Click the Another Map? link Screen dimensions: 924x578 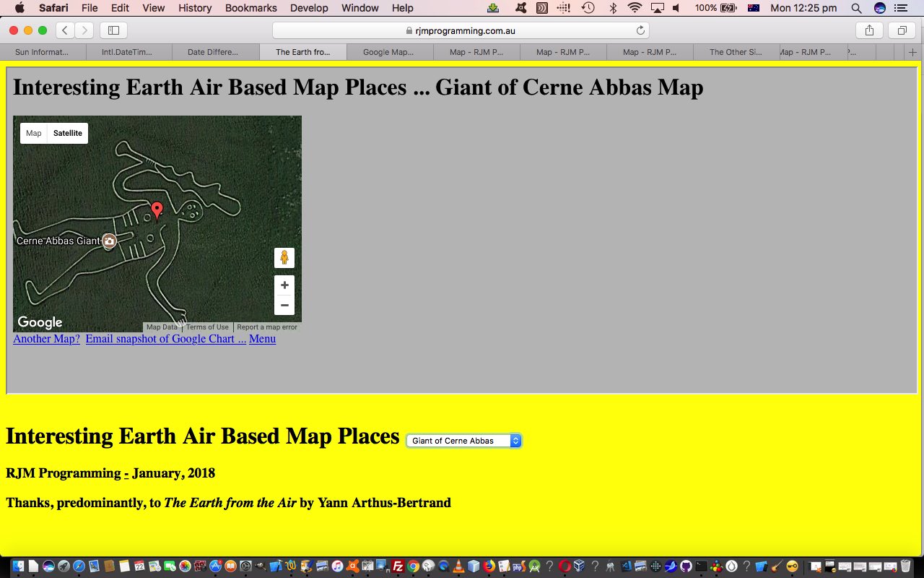[x=46, y=339]
